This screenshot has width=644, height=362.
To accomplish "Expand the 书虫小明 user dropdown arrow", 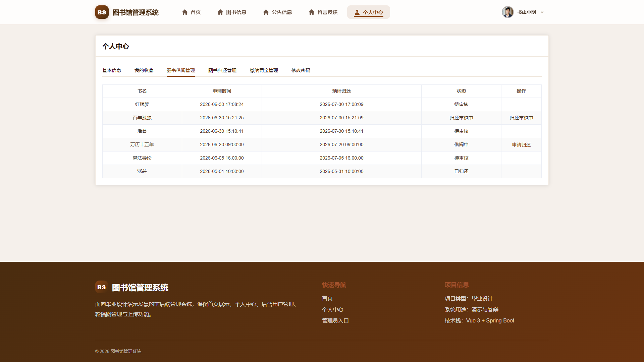I will click(x=542, y=12).
